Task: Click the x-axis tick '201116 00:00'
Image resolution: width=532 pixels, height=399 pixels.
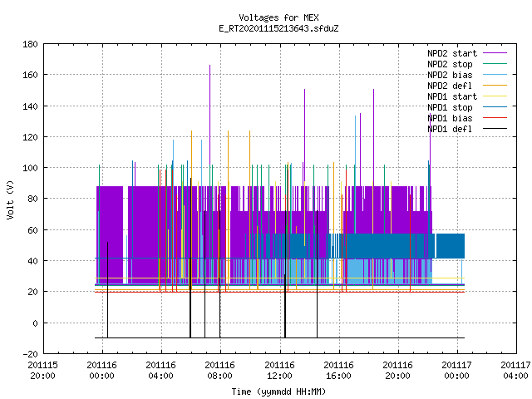Action: [x=101, y=371]
